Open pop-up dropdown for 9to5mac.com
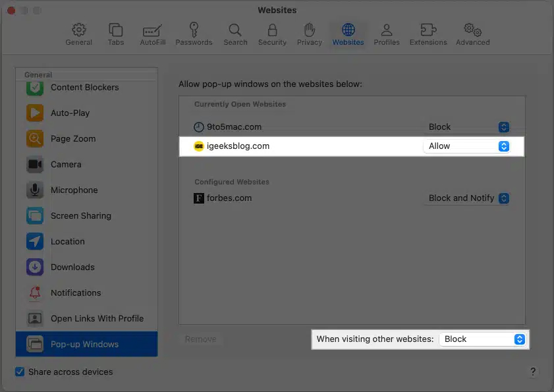This screenshot has width=554, height=392. point(468,127)
